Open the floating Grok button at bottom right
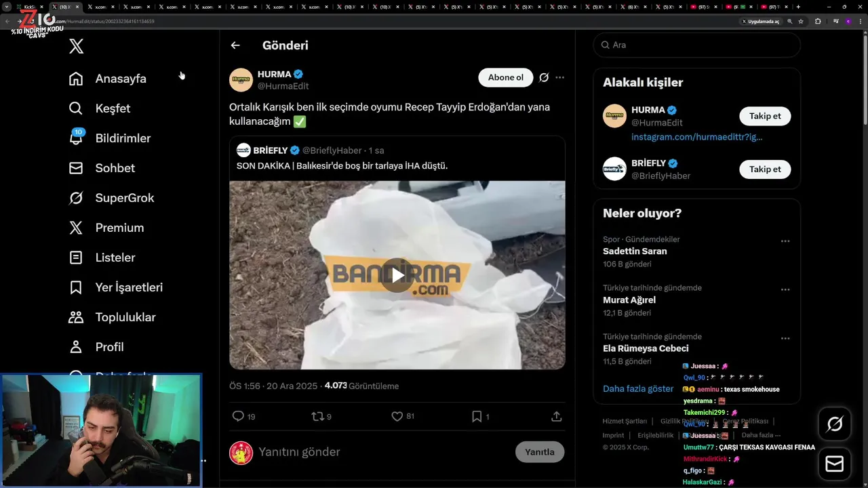 [835, 424]
